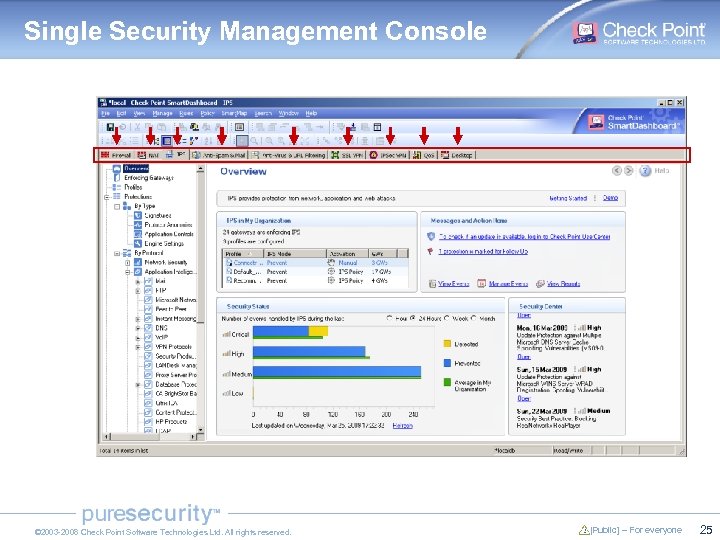Select the Month radio button

474,318
